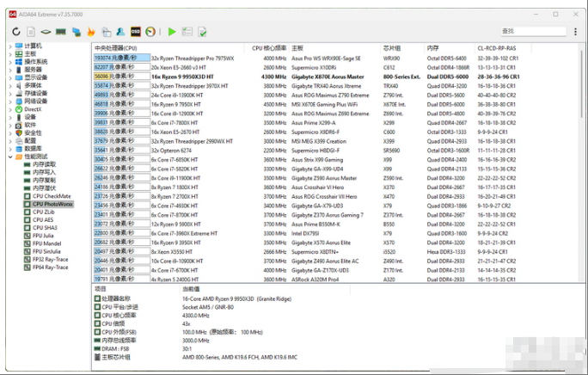Open the flame stability test icon
This screenshot has height=375, width=588.
pos(91,32)
